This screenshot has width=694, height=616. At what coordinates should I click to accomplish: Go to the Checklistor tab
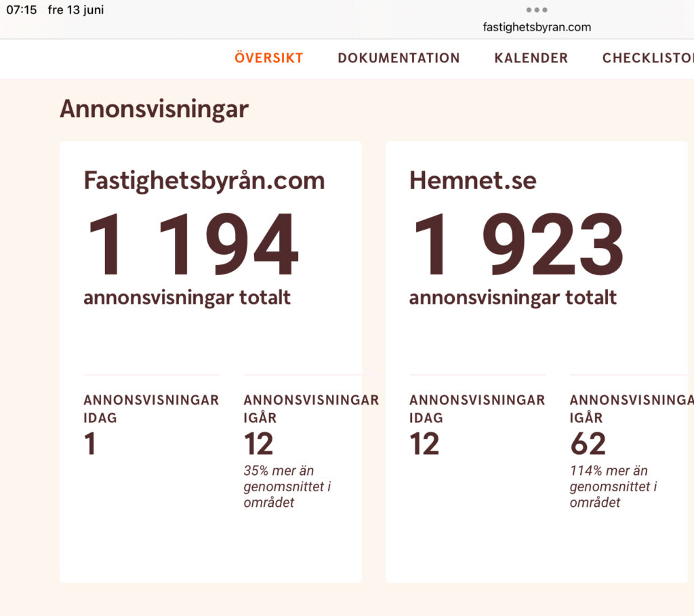(x=648, y=58)
